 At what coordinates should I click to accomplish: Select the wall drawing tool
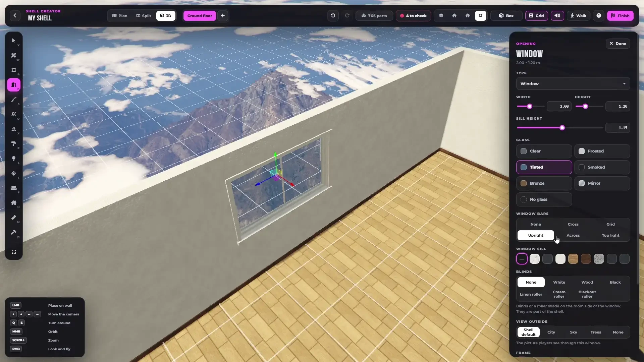click(14, 55)
